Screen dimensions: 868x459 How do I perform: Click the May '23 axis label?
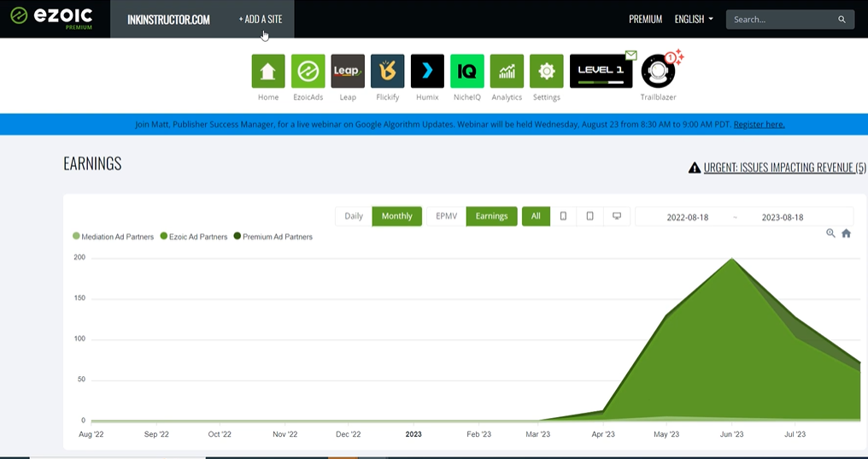click(x=666, y=434)
